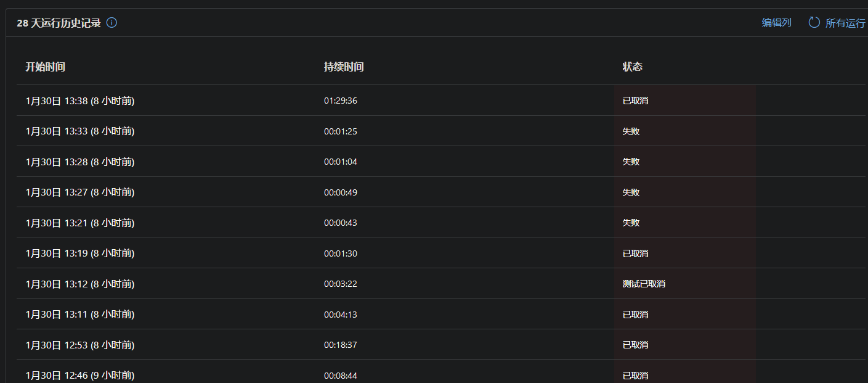Open the run started at 13:28

pos(80,162)
